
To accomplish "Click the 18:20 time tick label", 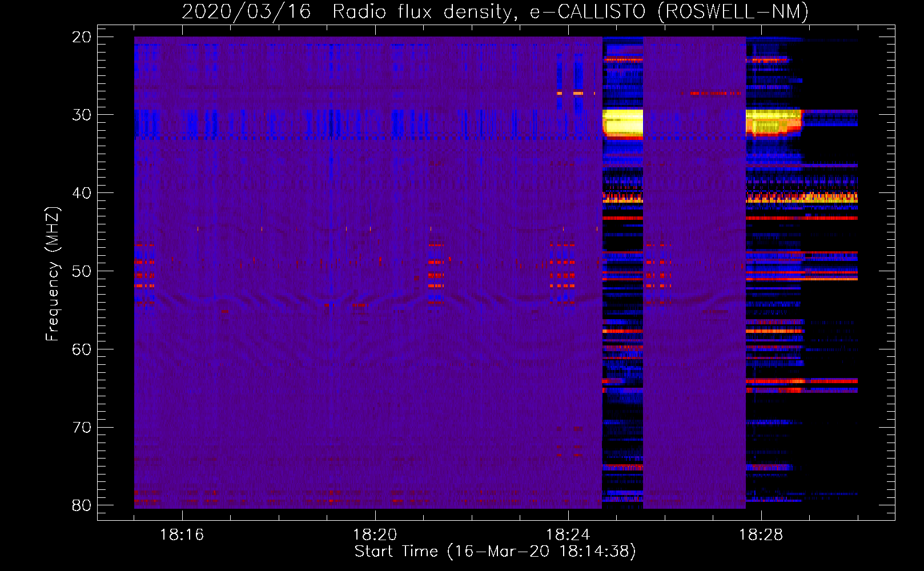I will (375, 535).
